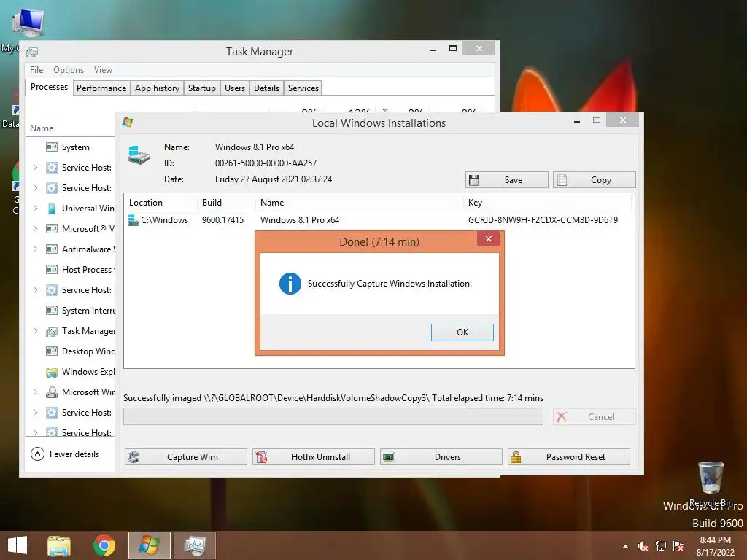Click the Save button with floppy icon
The image size is (747, 560).
506,180
